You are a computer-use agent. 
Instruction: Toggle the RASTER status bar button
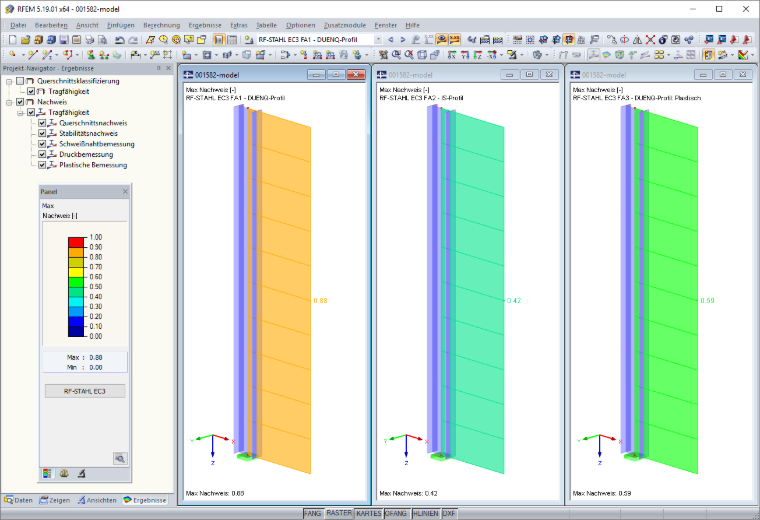click(x=339, y=513)
